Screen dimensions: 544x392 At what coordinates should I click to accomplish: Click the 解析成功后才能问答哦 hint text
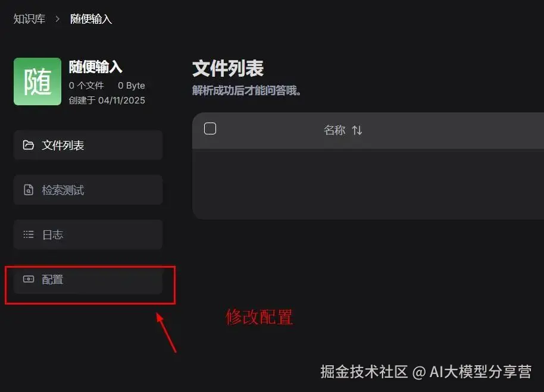click(246, 90)
